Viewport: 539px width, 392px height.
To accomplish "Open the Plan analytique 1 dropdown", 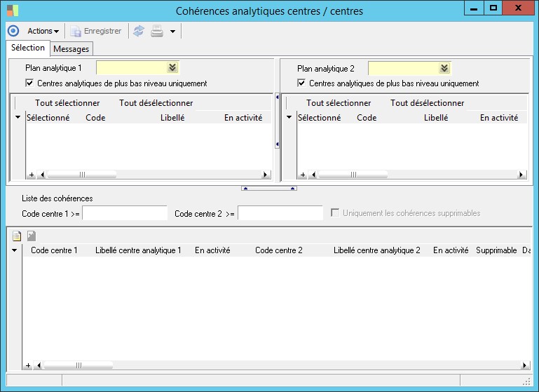I will click(x=172, y=68).
